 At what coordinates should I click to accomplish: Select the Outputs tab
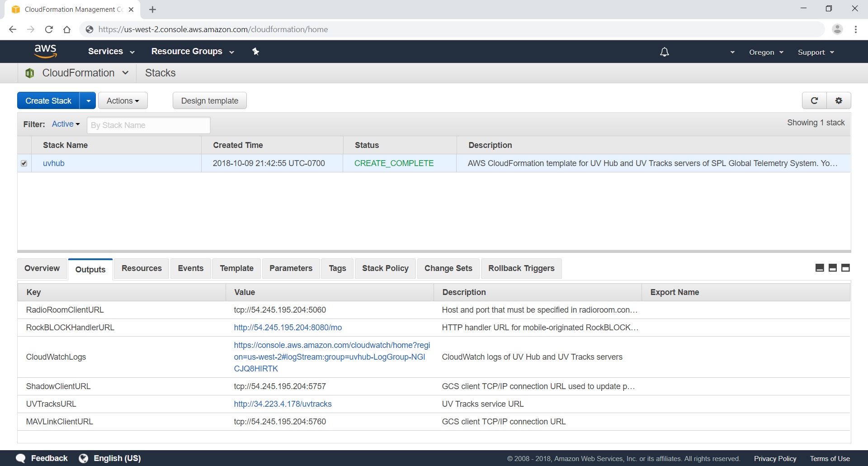click(x=90, y=270)
